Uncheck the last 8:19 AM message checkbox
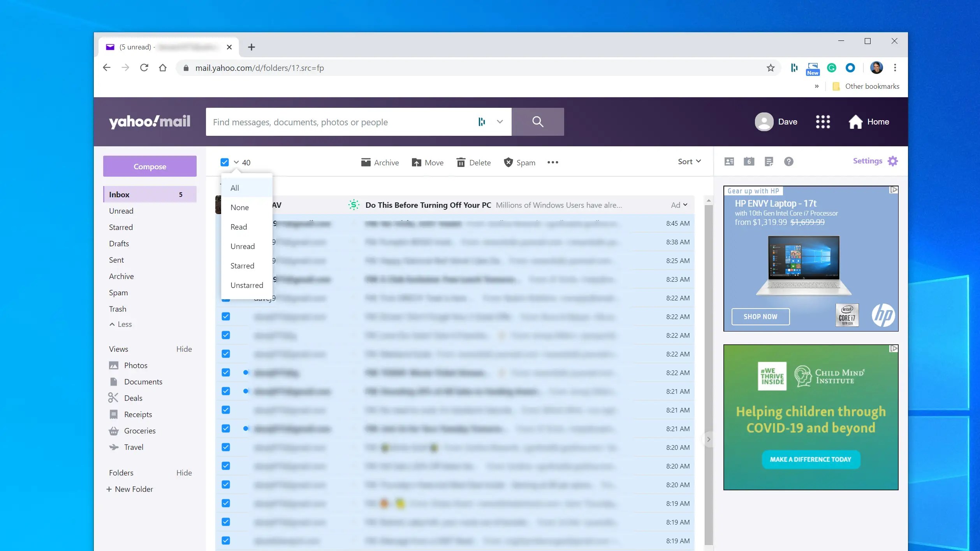The width and height of the screenshot is (980, 551). click(x=226, y=540)
